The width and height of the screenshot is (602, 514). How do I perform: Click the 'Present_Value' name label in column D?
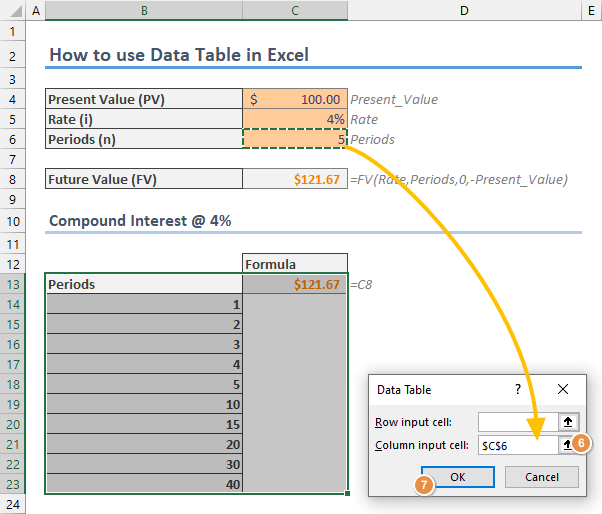(394, 99)
